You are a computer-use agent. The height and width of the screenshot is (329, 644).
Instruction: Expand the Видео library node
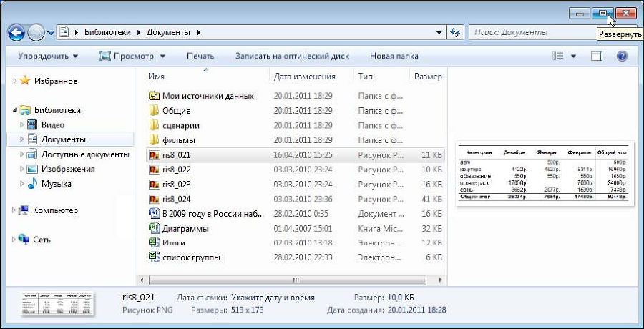pyautogui.click(x=22, y=125)
